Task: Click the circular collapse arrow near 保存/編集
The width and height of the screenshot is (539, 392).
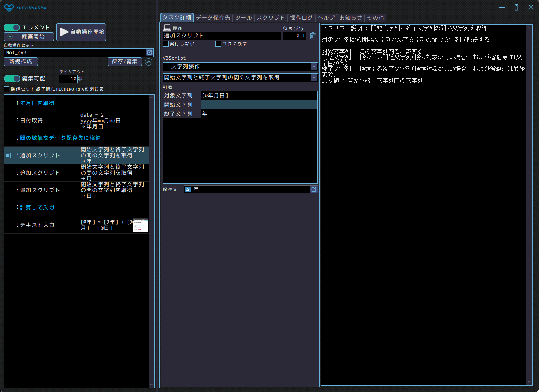Action: [x=149, y=62]
